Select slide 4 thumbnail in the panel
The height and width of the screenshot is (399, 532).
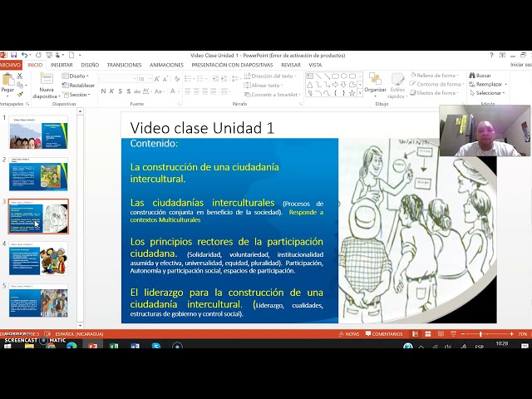coord(38,259)
